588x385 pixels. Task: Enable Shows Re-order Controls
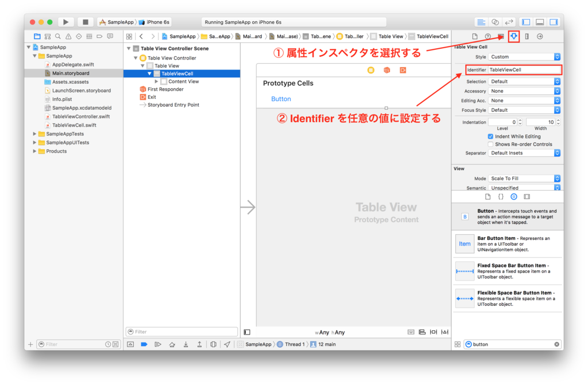pyautogui.click(x=490, y=145)
